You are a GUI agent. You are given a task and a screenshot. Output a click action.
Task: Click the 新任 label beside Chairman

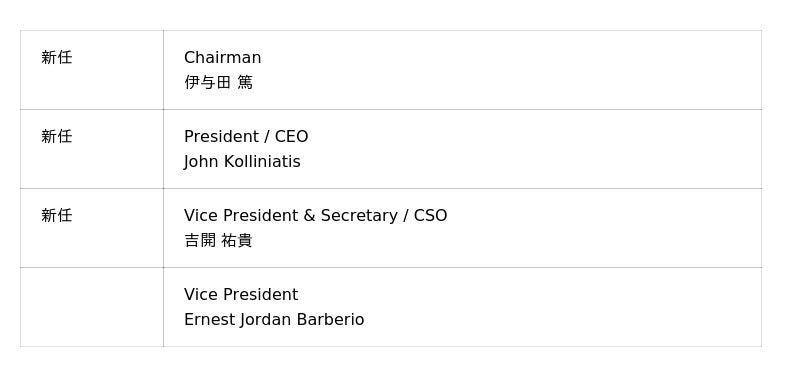click(57, 57)
